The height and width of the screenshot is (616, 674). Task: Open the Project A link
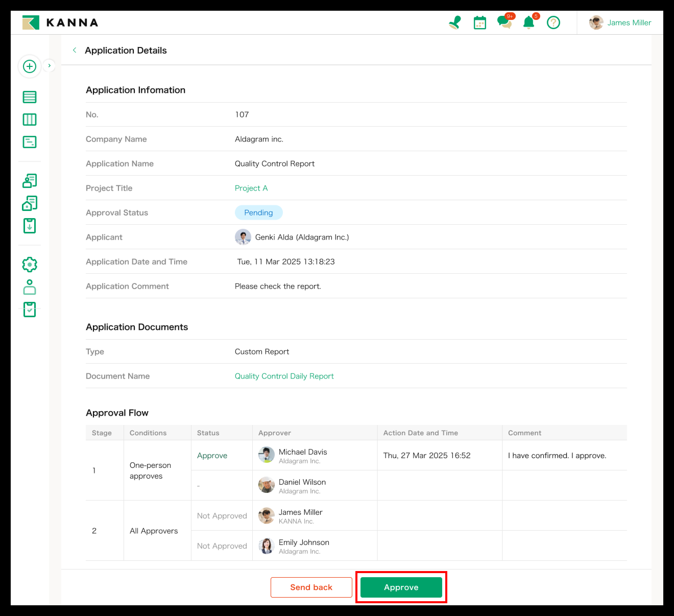click(251, 188)
